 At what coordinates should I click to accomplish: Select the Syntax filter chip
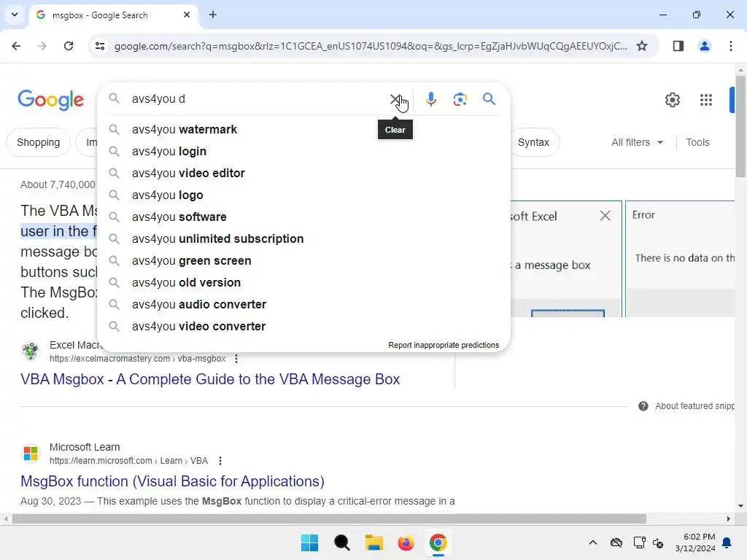point(533,142)
